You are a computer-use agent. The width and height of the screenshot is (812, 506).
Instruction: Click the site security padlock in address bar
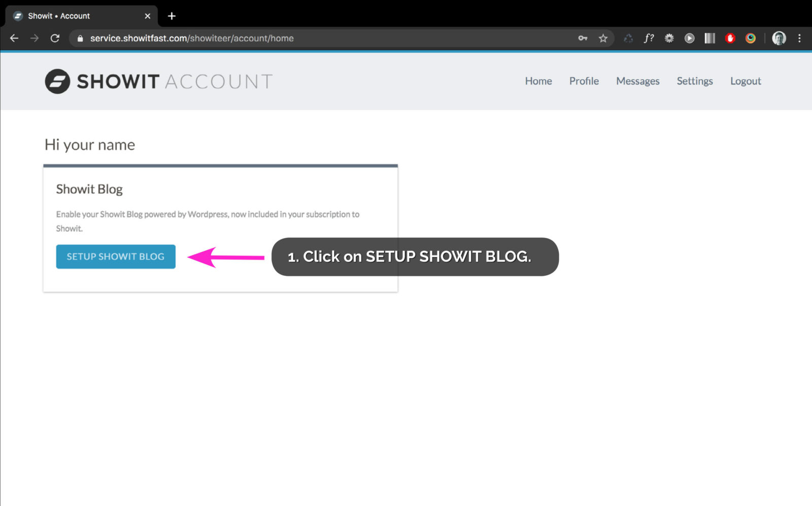[x=80, y=38]
